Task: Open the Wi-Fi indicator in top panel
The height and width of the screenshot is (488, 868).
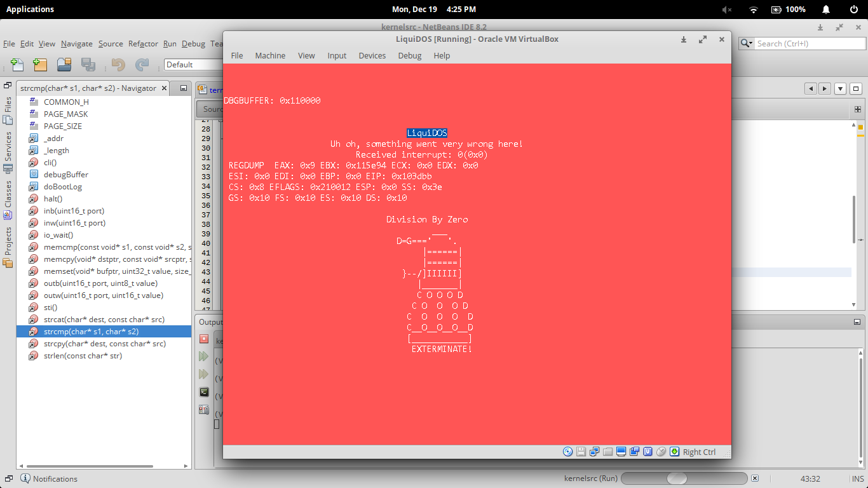Action: (x=754, y=9)
